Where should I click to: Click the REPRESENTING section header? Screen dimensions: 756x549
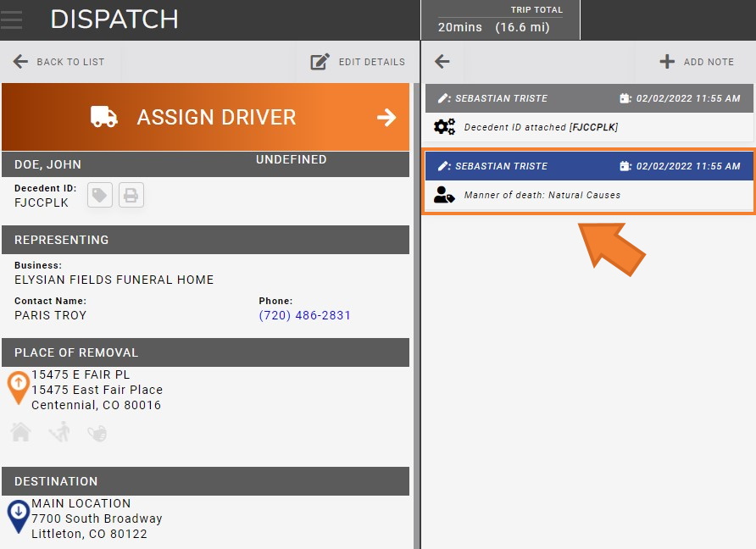pos(205,240)
